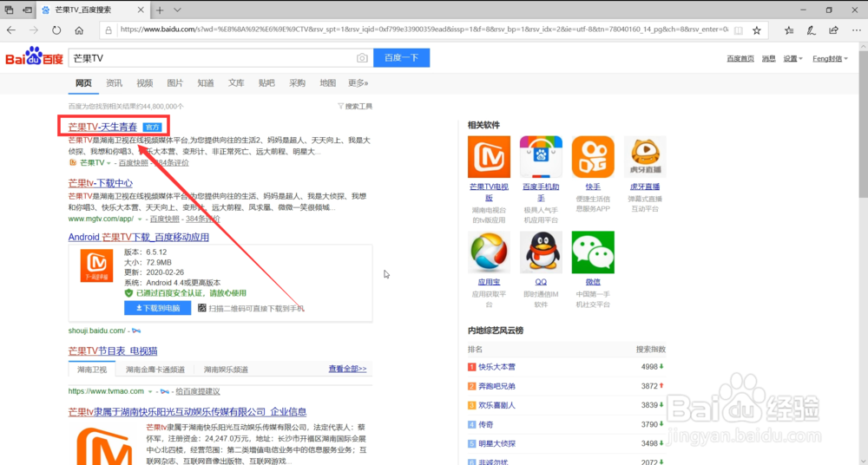Reload the page with Refresh icon
Screen dimensions: 868x465
tap(56, 30)
